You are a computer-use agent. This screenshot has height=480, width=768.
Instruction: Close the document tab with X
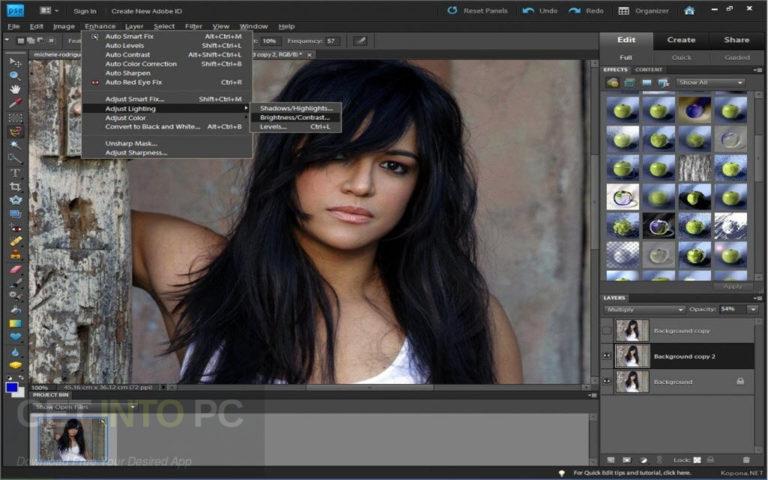(309, 55)
